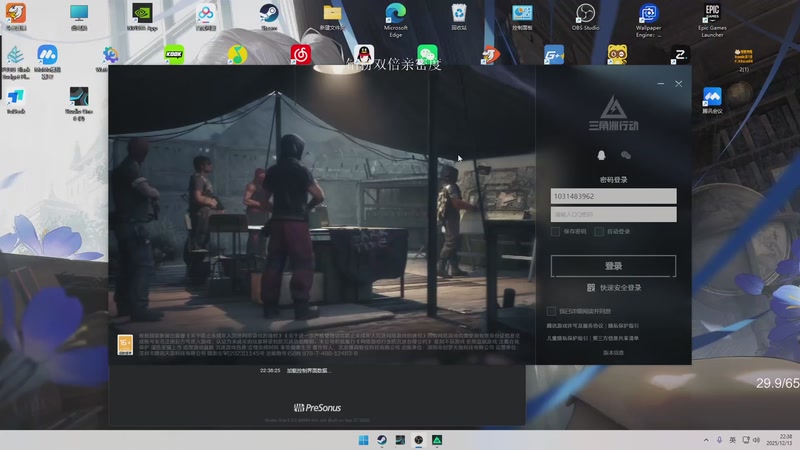The height and width of the screenshot is (450, 800).
Task: Close the game launcher window
Action: point(679,83)
